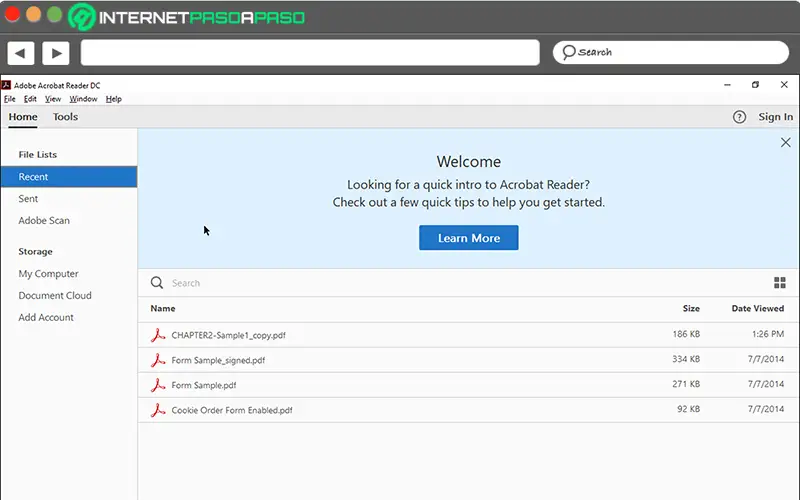
Task: Open the View menu
Action: 53,99
